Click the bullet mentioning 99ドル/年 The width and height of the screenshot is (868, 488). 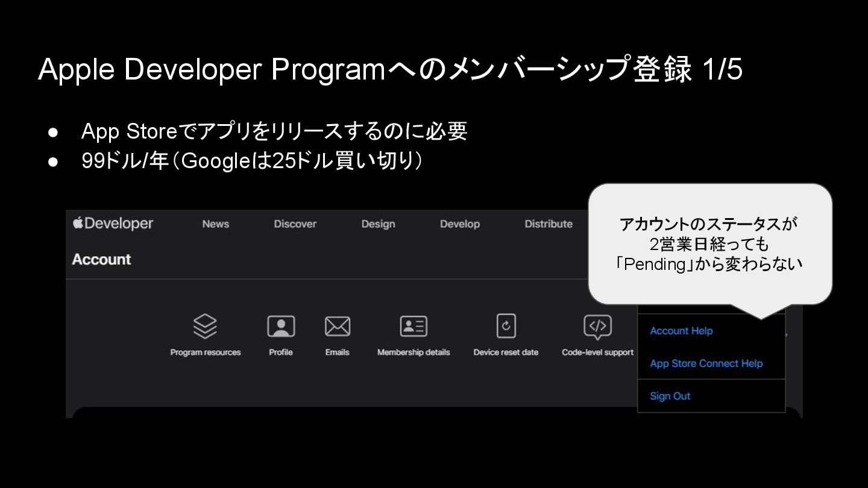(252, 161)
